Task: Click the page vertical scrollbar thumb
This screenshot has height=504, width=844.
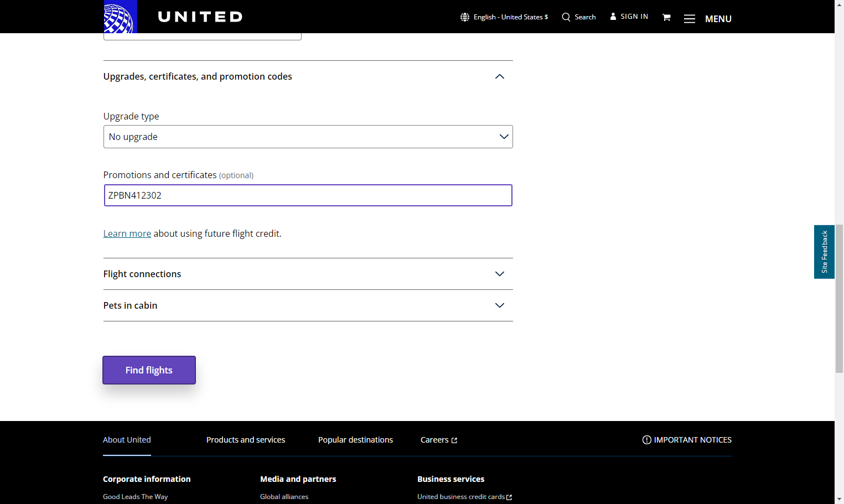Action: point(839,299)
